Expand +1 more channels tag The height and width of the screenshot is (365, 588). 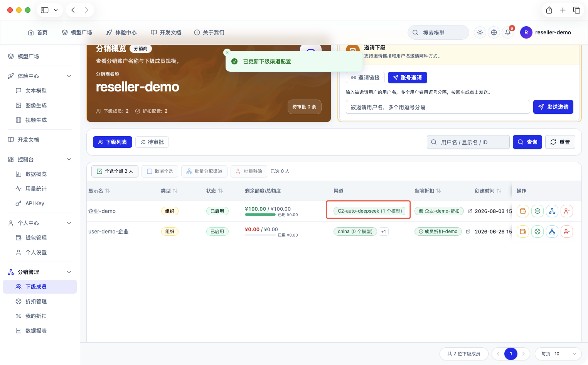384,232
